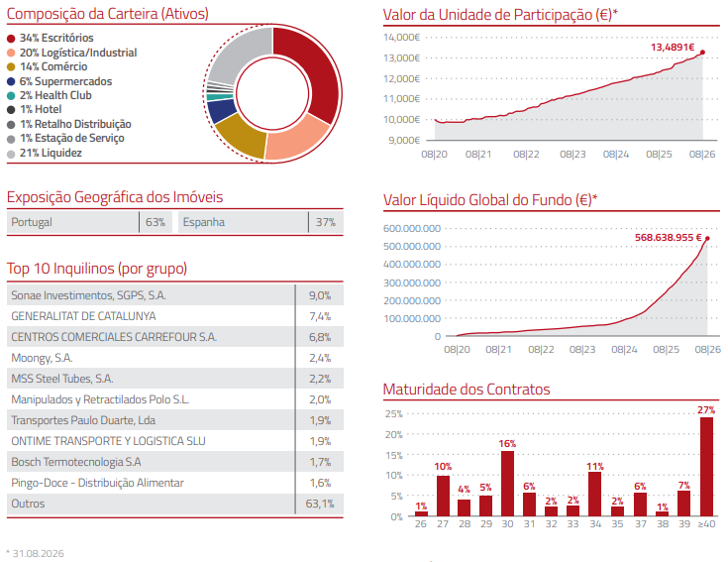Click the teal Health Club legend dot

pos(11,96)
